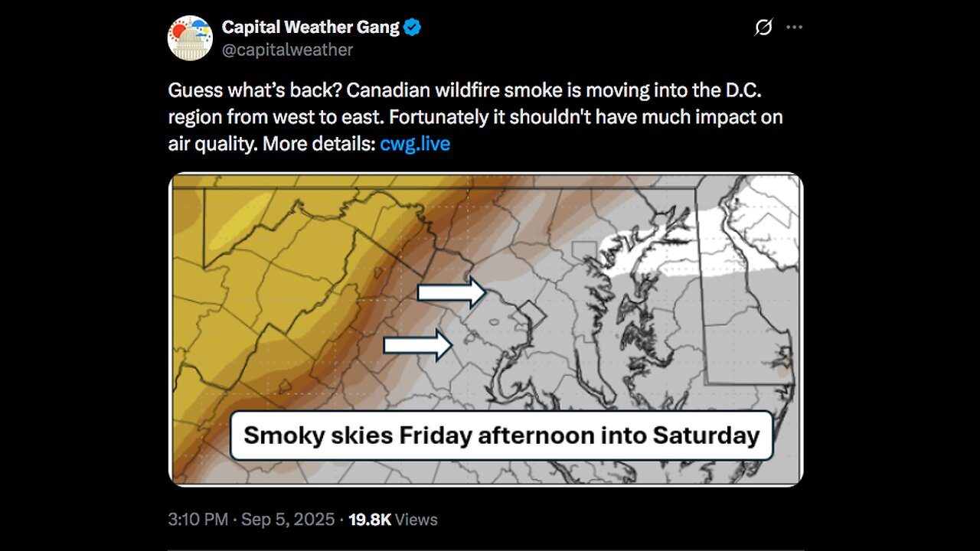The height and width of the screenshot is (551, 980).
Task: Click the @capitalweather handle
Action: (287, 50)
